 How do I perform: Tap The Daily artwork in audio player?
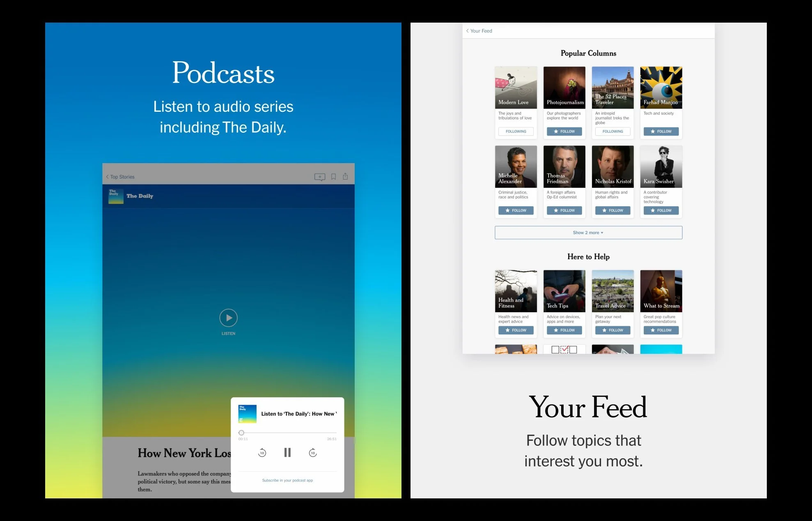[248, 414]
